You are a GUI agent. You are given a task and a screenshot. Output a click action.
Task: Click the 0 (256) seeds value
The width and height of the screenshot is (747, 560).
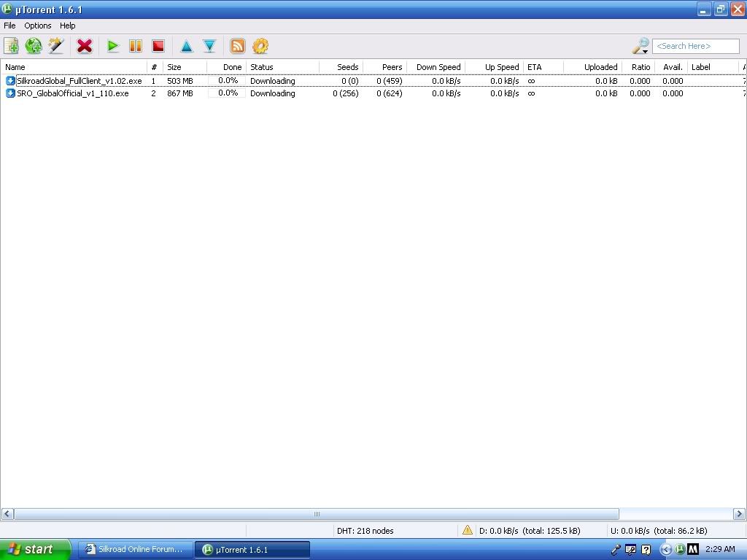point(346,93)
